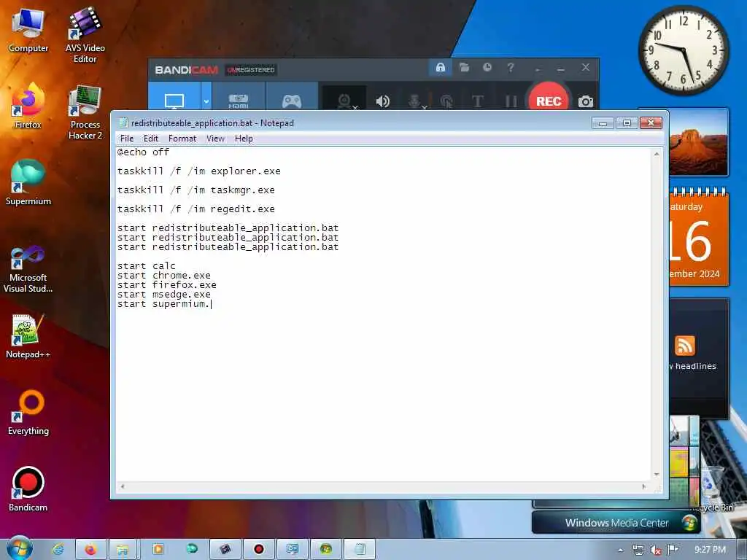747x560 pixels.
Task: Click Bandicam pause button
Action: [x=511, y=101]
